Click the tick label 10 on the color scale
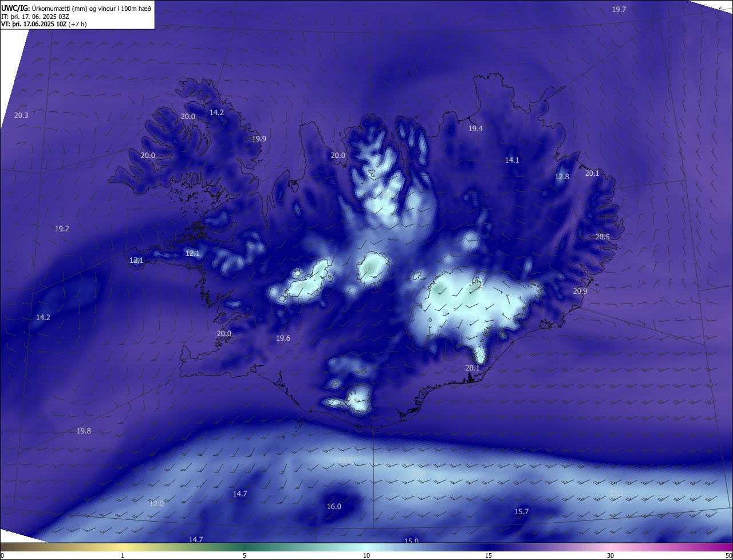The width and height of the screenshot is (733, 560). (366, 555)
